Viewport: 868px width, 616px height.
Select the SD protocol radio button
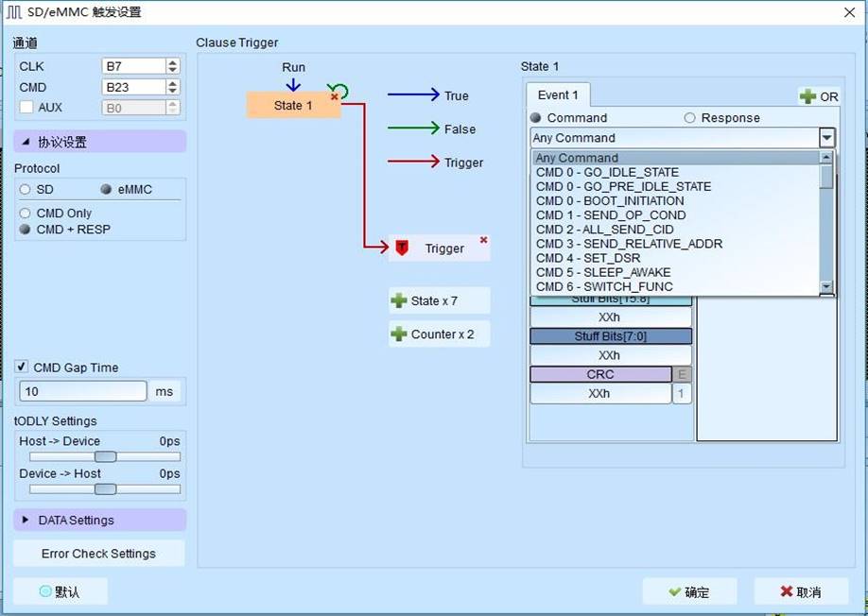coord(26,189)
